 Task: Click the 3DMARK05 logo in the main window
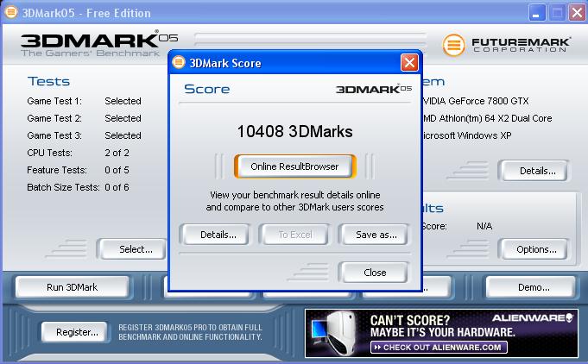pos(99,43)
